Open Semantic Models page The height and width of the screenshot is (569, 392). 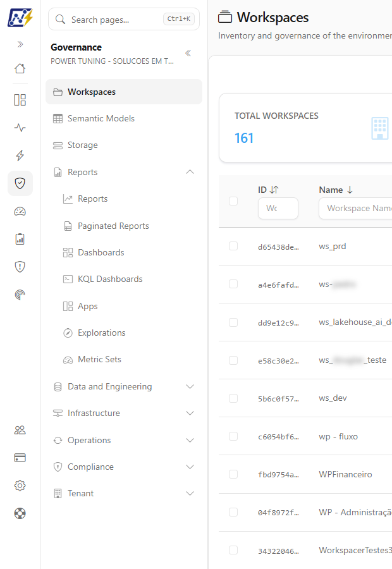(x=124, y=118)
